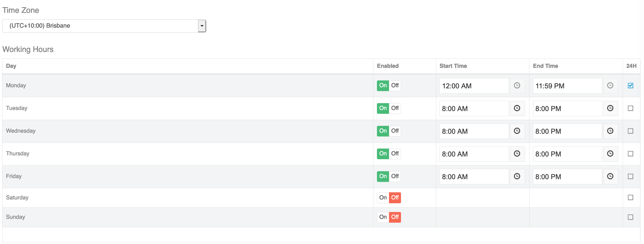Switch Friday enabled toggle to Off
Viewport: 644px width, 244px height.
tap(395, 176)
